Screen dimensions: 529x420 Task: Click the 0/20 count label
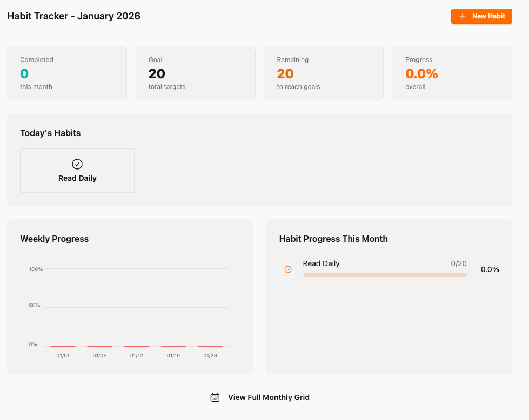[x=458, y=263]
